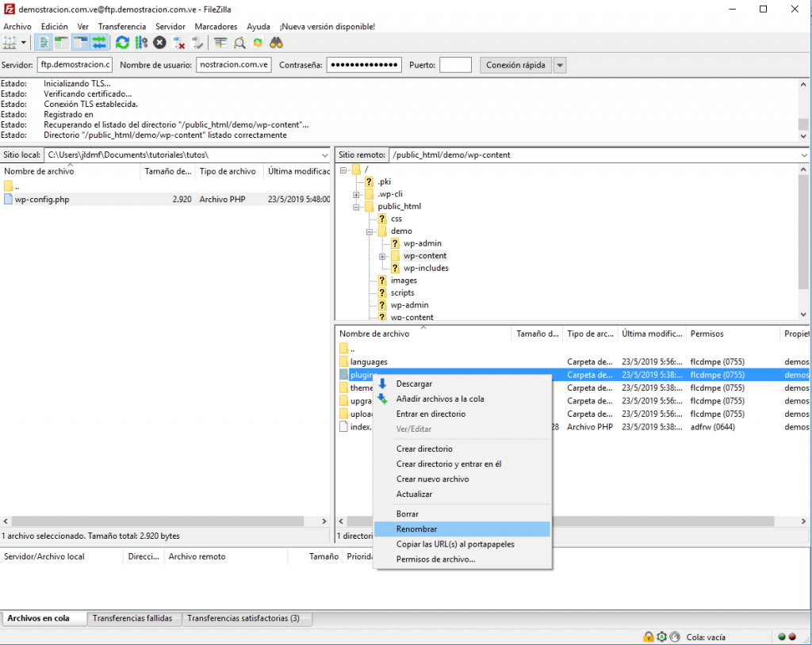Click the Puerto input field

[455, 65]
